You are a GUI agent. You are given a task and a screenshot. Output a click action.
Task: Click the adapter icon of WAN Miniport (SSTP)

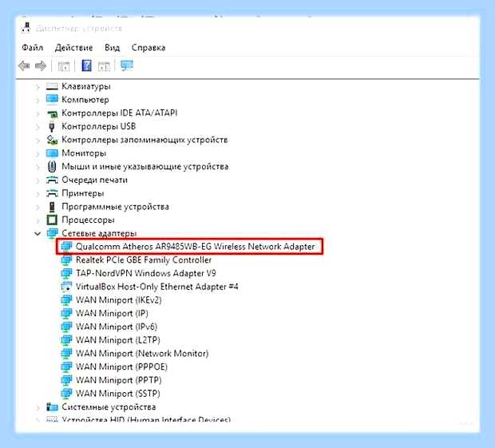pos(66,394)
